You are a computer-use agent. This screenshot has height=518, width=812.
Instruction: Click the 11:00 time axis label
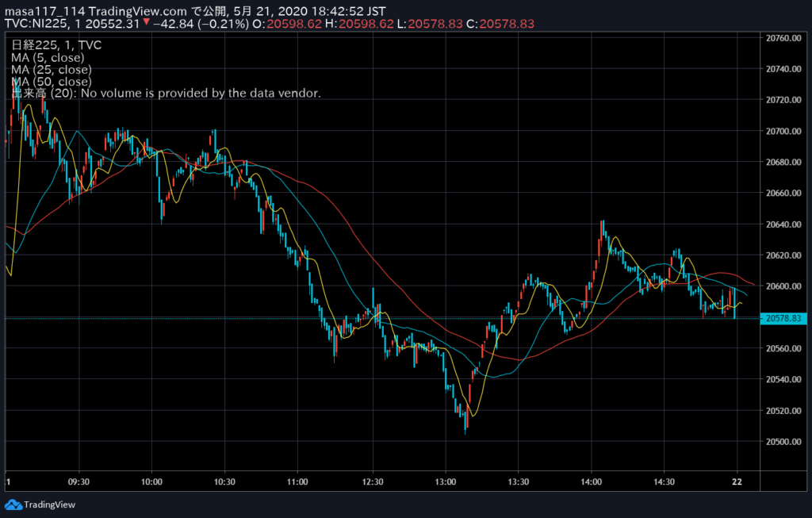point(297,482)
